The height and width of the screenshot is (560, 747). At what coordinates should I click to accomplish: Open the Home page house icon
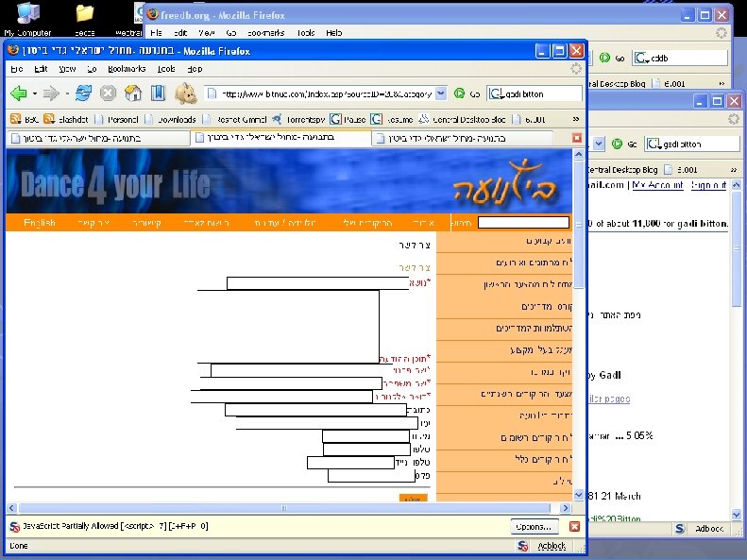tap(133, 93)
